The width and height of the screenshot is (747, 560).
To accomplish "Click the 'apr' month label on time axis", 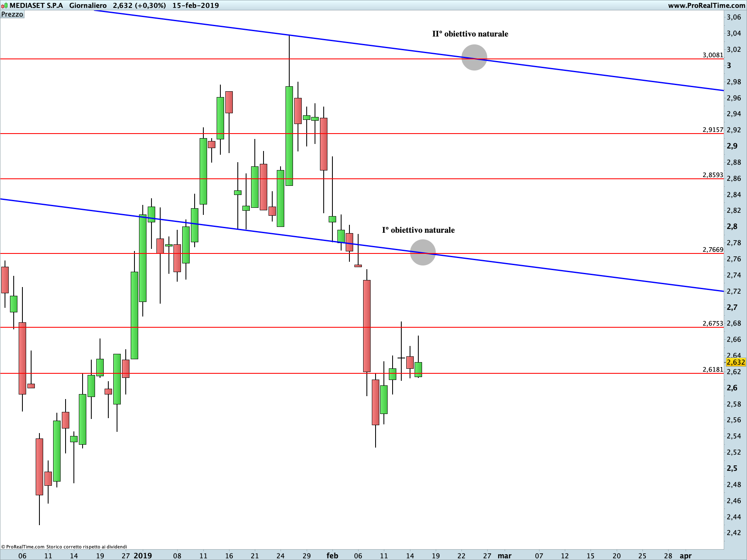I will pos(686,555).
